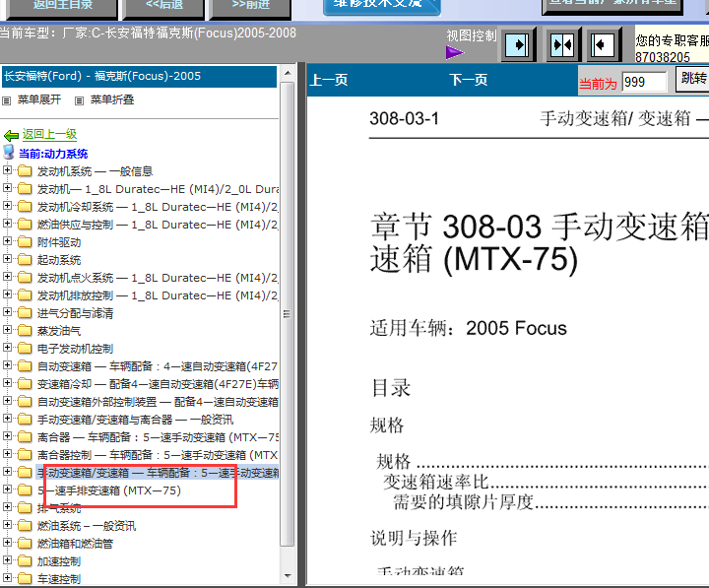Screen dimensions: 709x588
Task: Click the 菜单展开 list icon
Action: [x=6, y=100]
